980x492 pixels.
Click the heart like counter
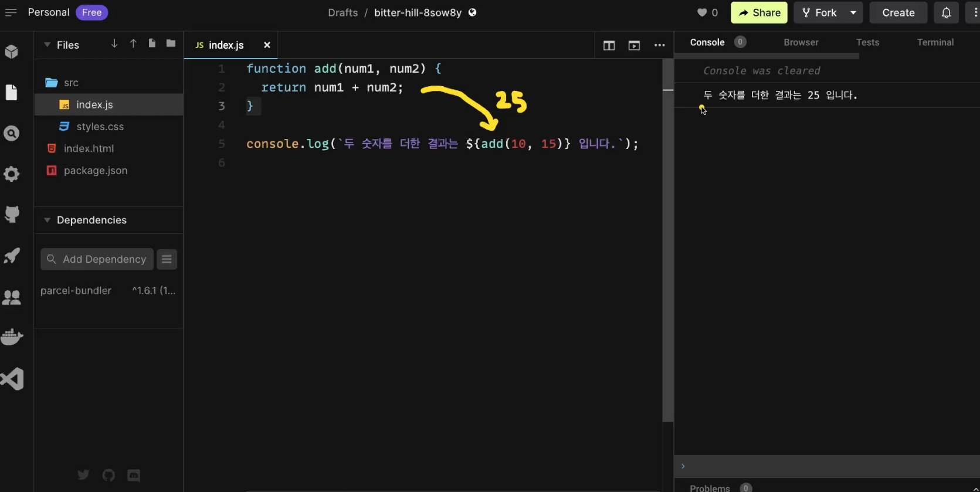click(x=707, y=12)
